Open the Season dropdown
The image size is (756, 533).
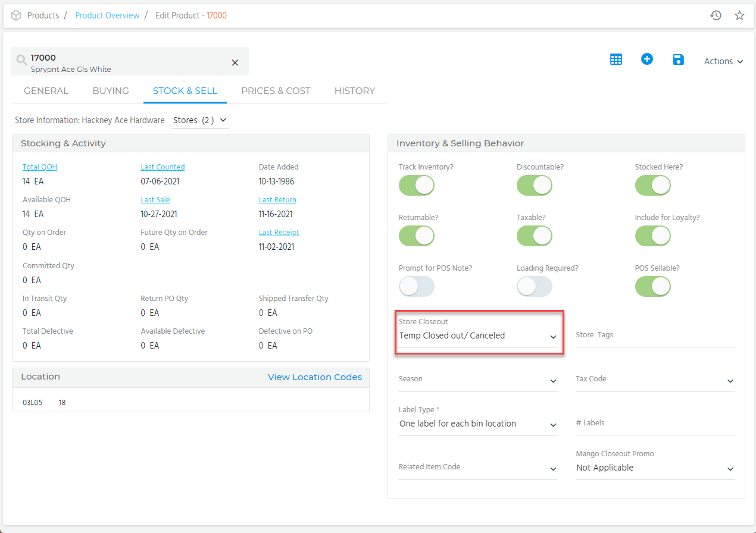point(478,380)
